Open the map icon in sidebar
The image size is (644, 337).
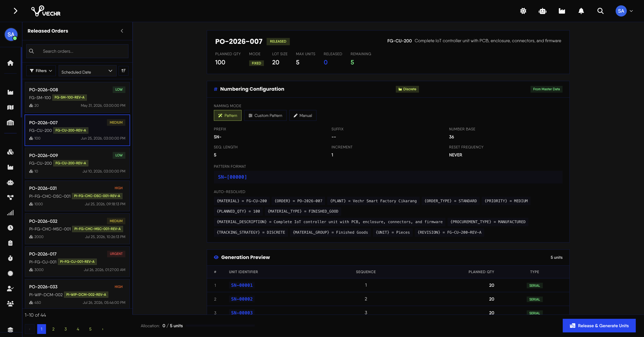[10, 108]
